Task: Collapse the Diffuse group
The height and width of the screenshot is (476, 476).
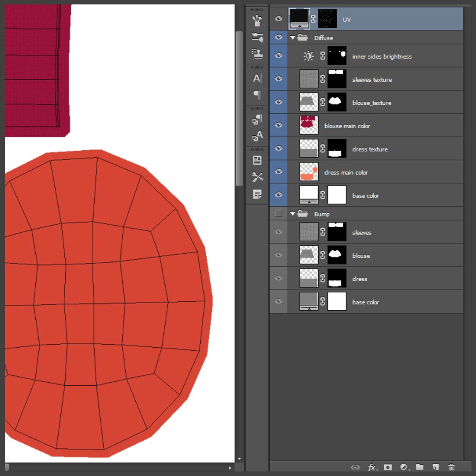Action: (293, 37)
